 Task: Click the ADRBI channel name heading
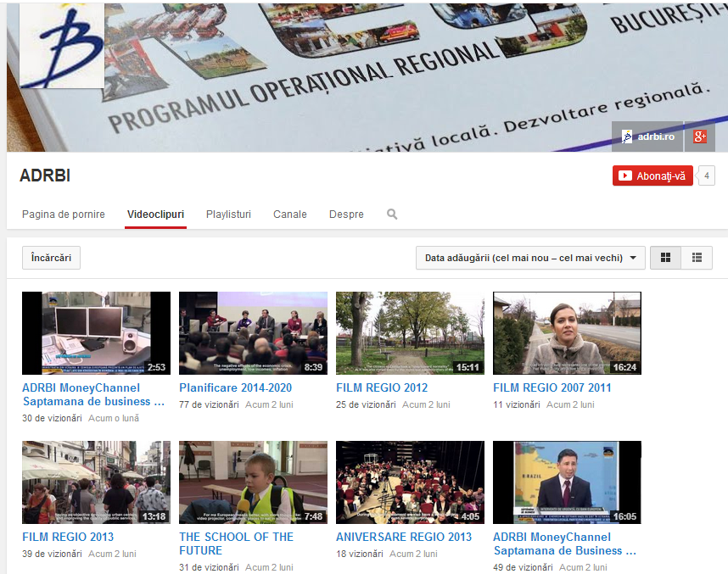point(45,176)
